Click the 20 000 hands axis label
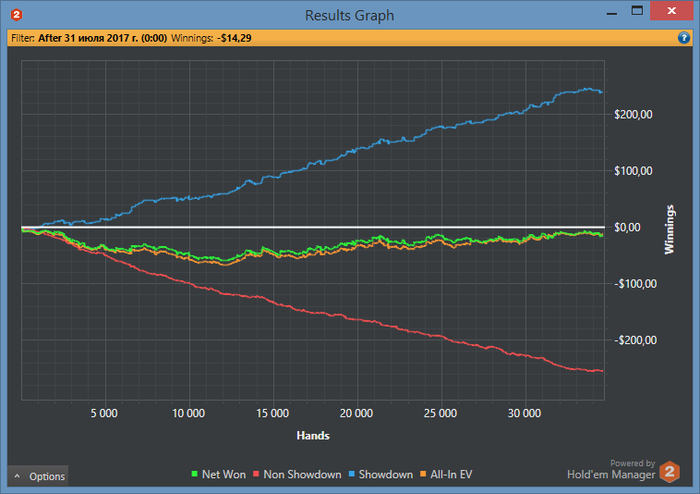700x494 pixels. pos(356,413)
